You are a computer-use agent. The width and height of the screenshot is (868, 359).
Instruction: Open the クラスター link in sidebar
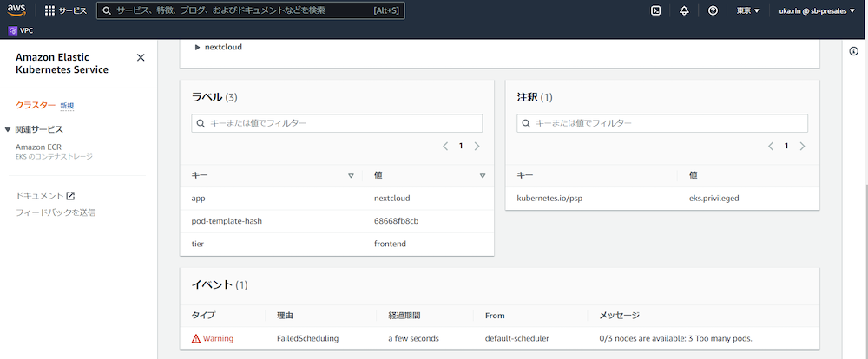pos(35,105)
